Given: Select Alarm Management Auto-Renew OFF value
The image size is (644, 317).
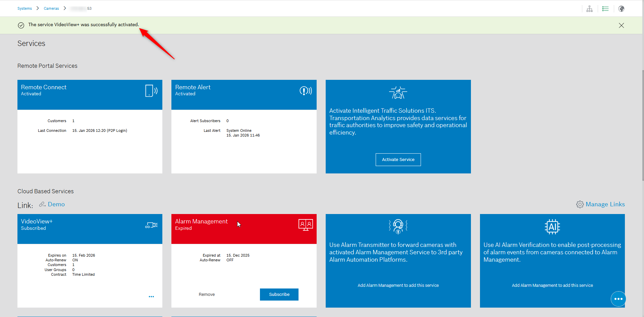Looking at the screenshot, I should 230,260.
